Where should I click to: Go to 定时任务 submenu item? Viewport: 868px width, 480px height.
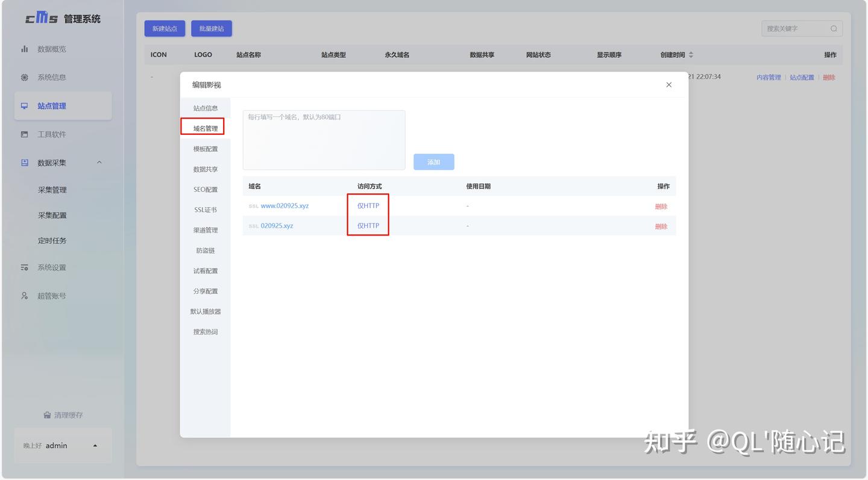pos(52,240)
